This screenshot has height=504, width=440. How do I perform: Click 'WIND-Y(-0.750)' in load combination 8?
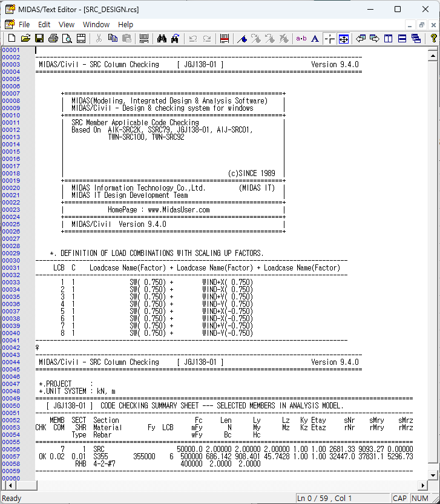(228, 333)
